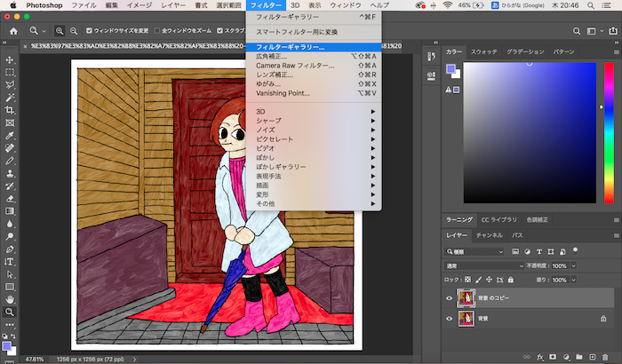Screen dimensions: 622x364
Task: Select the Move tool
Action: pos(10,59)
